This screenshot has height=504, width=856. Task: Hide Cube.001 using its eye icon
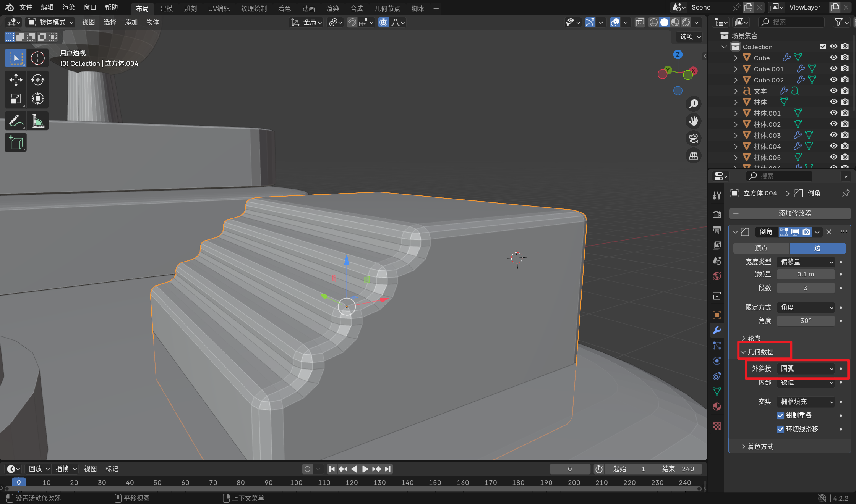[833, 69]
